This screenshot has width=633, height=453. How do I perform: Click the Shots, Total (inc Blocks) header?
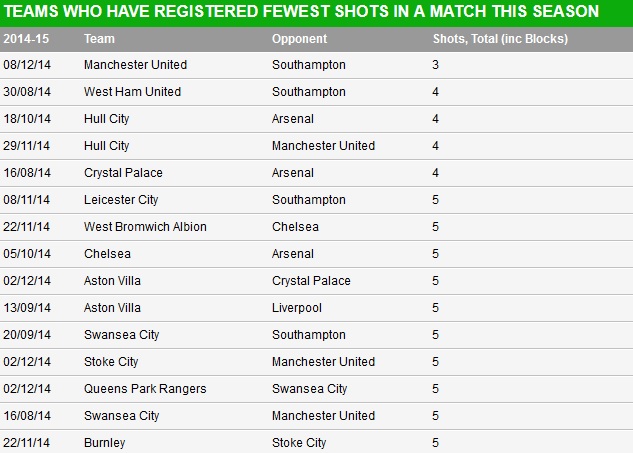click(500, 39)
